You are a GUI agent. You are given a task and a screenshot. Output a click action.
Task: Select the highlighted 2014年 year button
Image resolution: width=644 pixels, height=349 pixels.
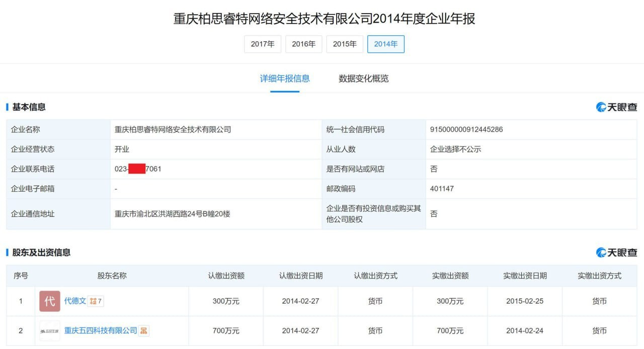point(386,44)
